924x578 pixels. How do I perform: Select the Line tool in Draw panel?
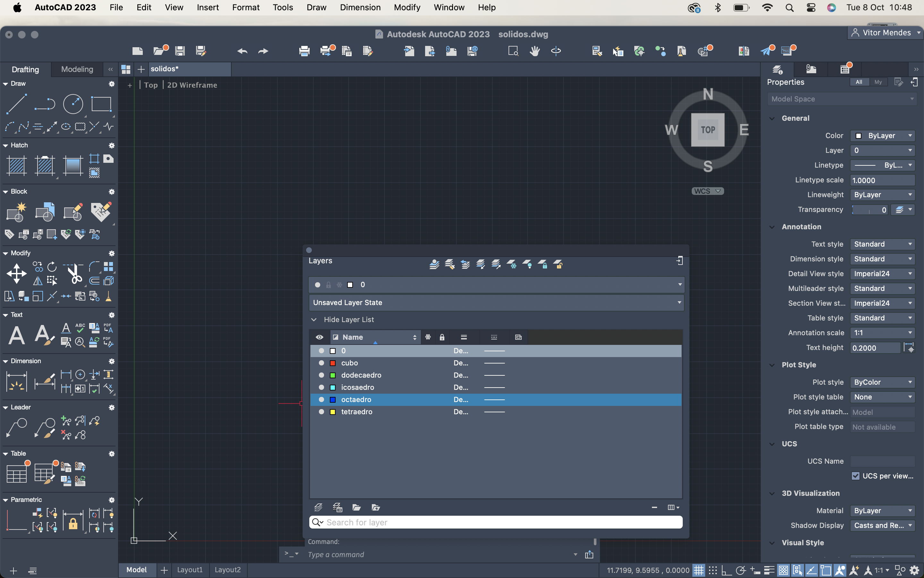click(16, 104)
